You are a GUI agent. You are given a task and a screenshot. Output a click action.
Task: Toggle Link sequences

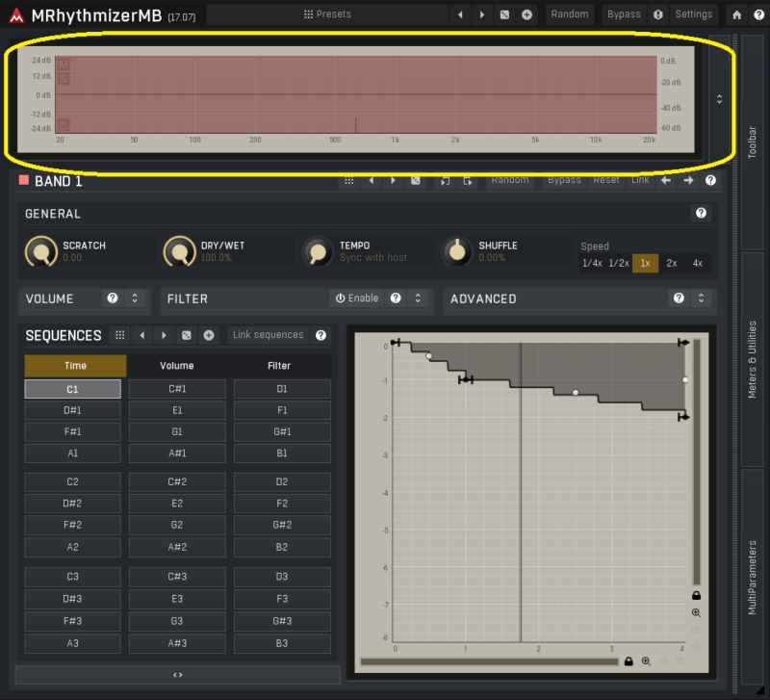(x=268, y=335)
